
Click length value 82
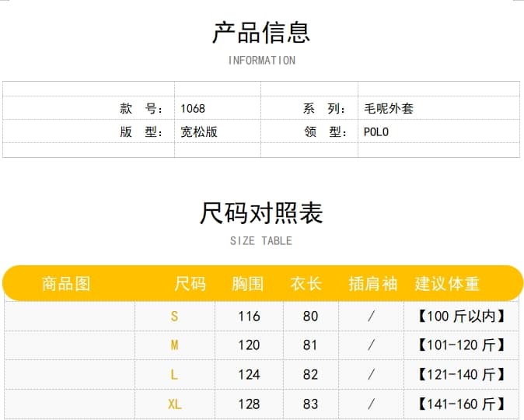tap(310, 375)
